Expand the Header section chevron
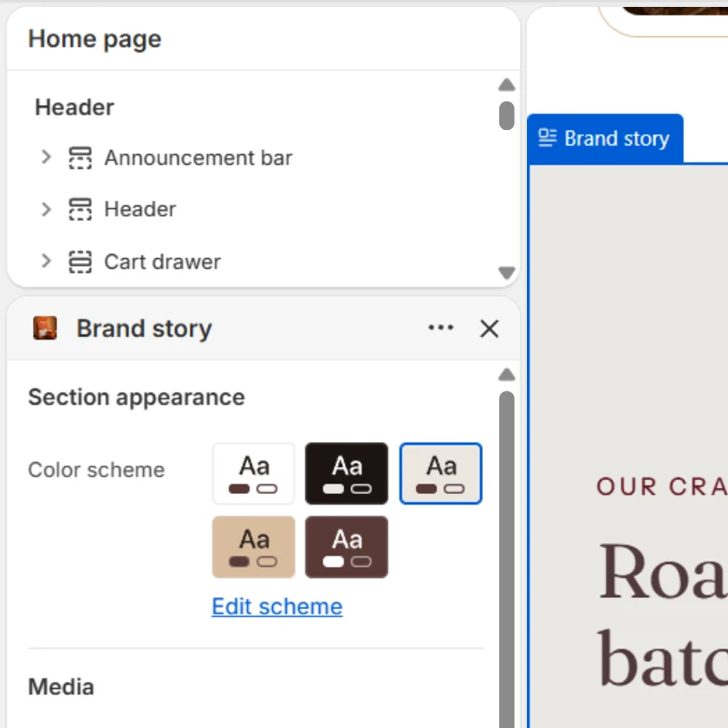This screenshot has height=728, width=728. pyautogui.click(x=45, y=210)
